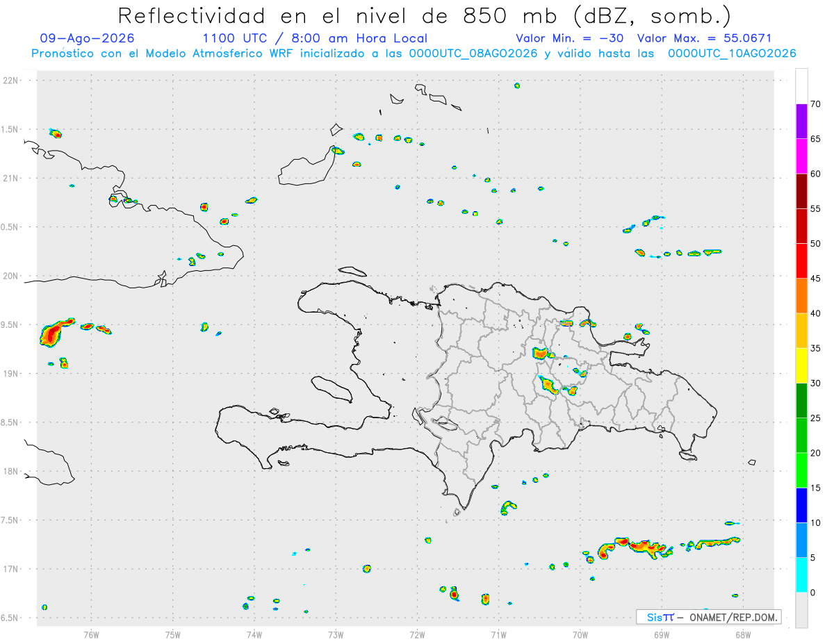Click the '0.5N' latitude axis label

click(x=10, y=227)
